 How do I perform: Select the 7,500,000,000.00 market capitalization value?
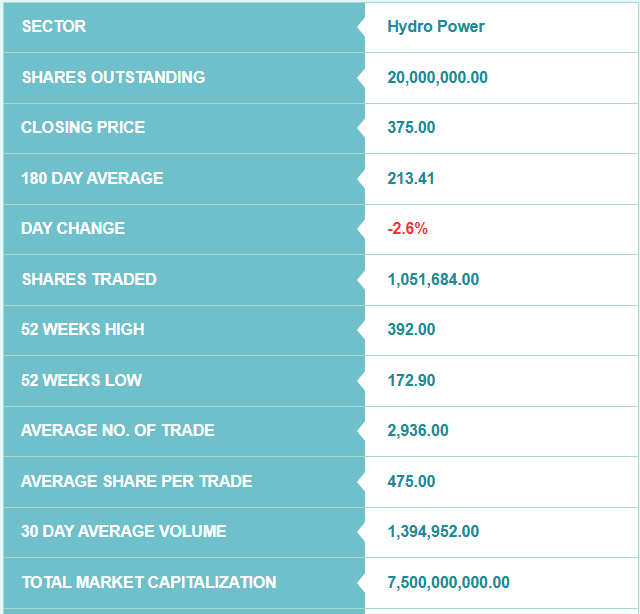[x=448, y=582]
